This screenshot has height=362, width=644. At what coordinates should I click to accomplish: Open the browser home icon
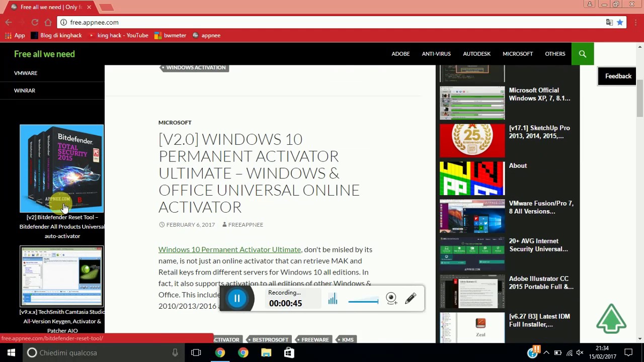[48, 22]
